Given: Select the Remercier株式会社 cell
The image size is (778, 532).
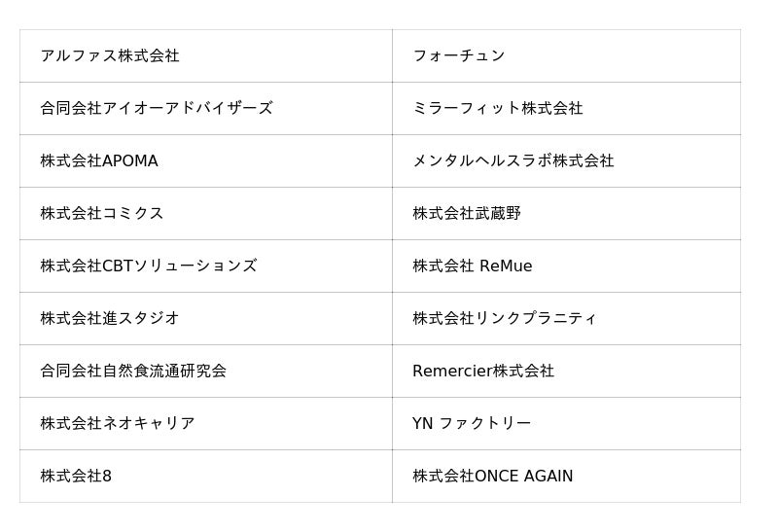Looking at the screenshot, I should [483, 372].
